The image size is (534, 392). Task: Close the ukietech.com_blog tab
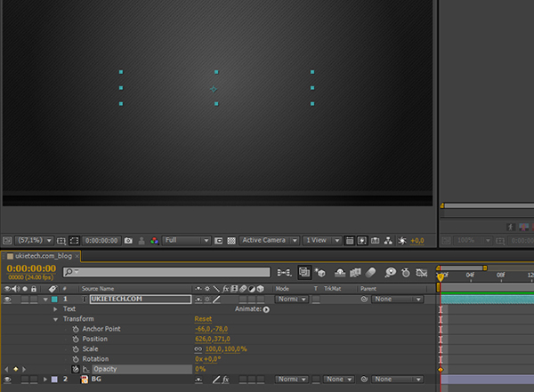click(77, 256)
